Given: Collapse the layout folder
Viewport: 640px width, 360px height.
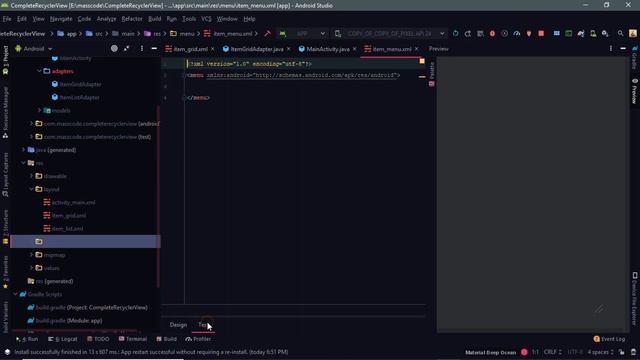Looking at the screenshot, I should pos(31,189).
